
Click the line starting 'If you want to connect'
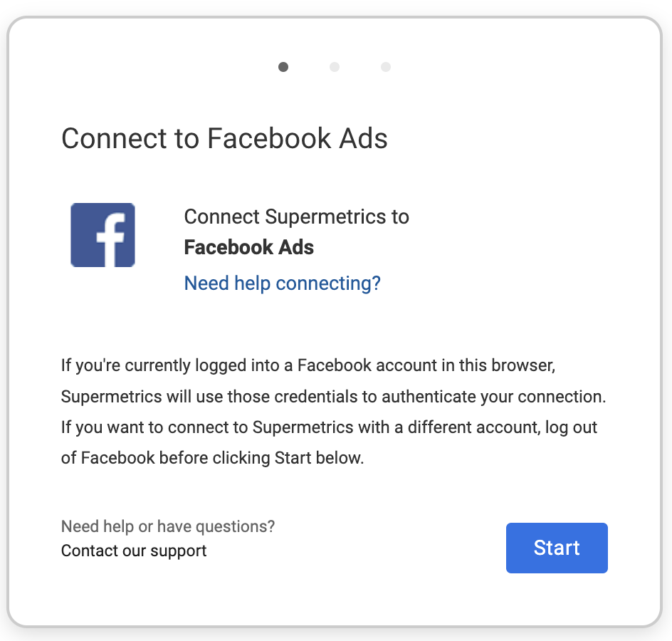(x=329, y=427)
